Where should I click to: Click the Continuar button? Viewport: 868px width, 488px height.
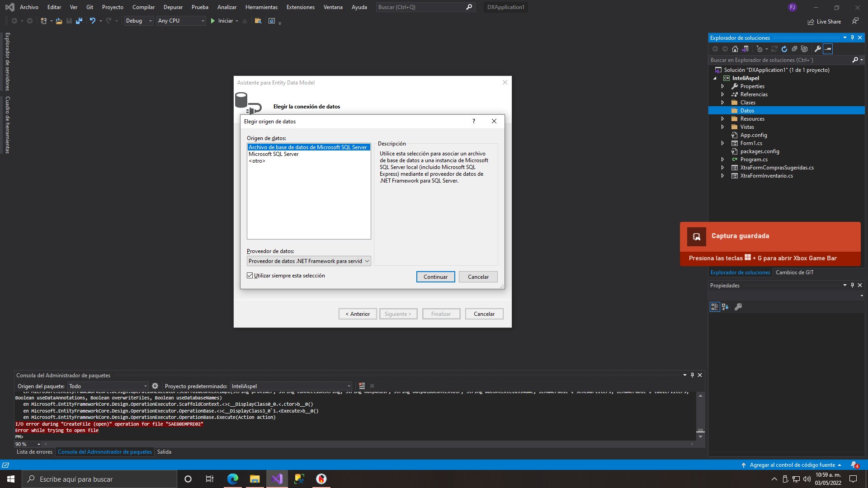435,277
